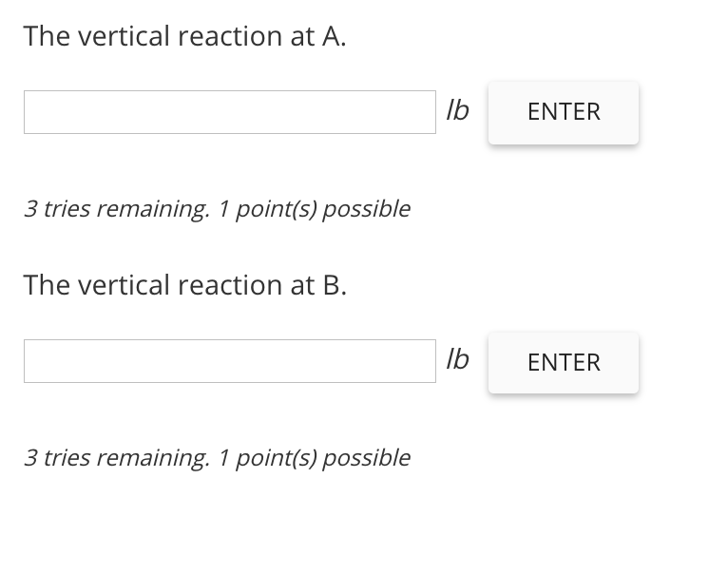This screenshot has height=574, width=728.
Task: Click the '1 point(s) possible' text for A
Action: 314,208
